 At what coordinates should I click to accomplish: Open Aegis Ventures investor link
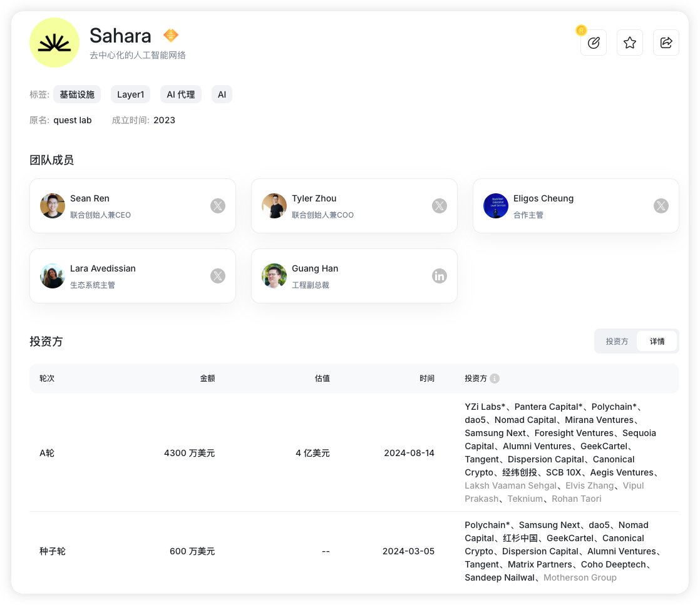coord(622,472)
